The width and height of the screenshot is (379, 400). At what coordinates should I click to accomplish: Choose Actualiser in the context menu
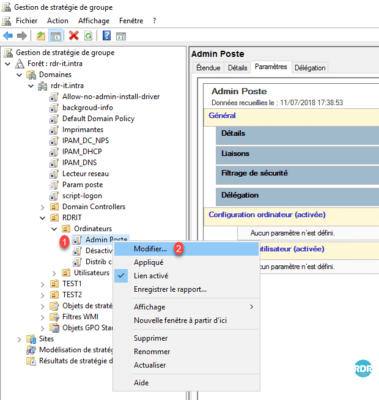click(186, 365)
